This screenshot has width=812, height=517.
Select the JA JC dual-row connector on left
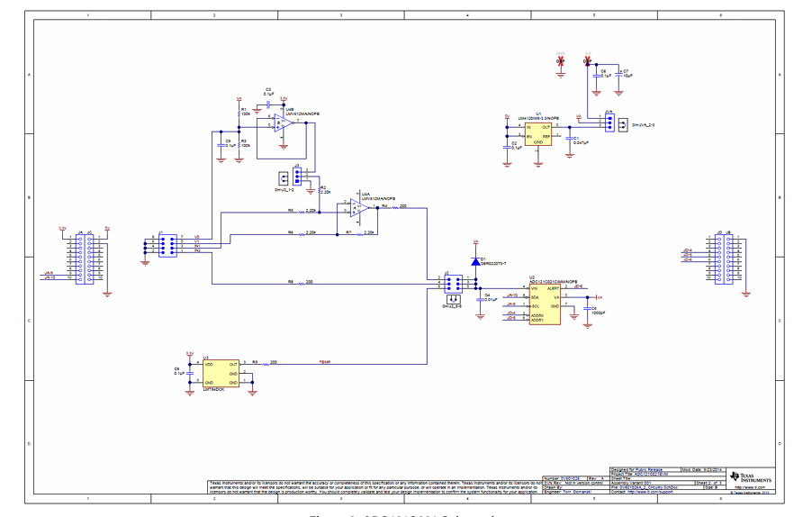(x=85, y=259)
